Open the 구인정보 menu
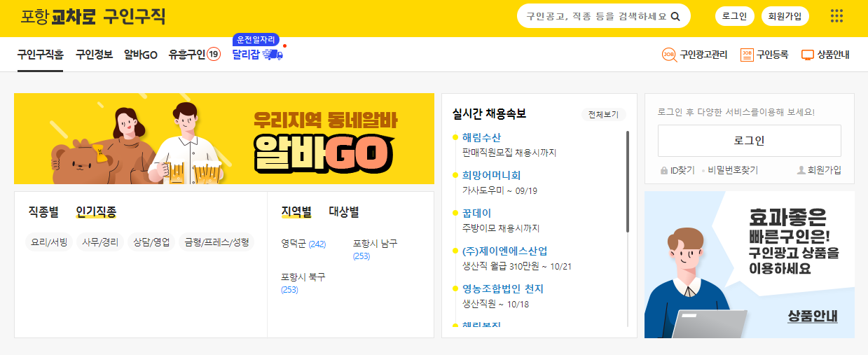This screenshot has height=355, width=868. [94, 55]
